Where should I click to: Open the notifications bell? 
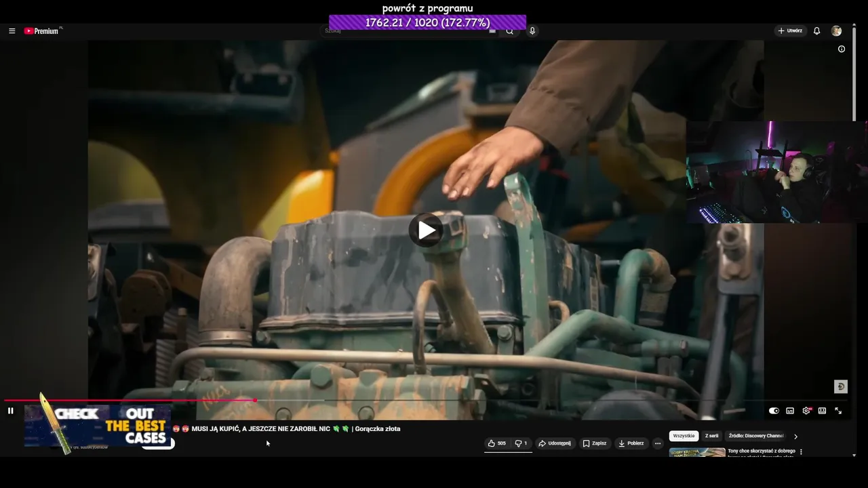click(x=816, y=30)
